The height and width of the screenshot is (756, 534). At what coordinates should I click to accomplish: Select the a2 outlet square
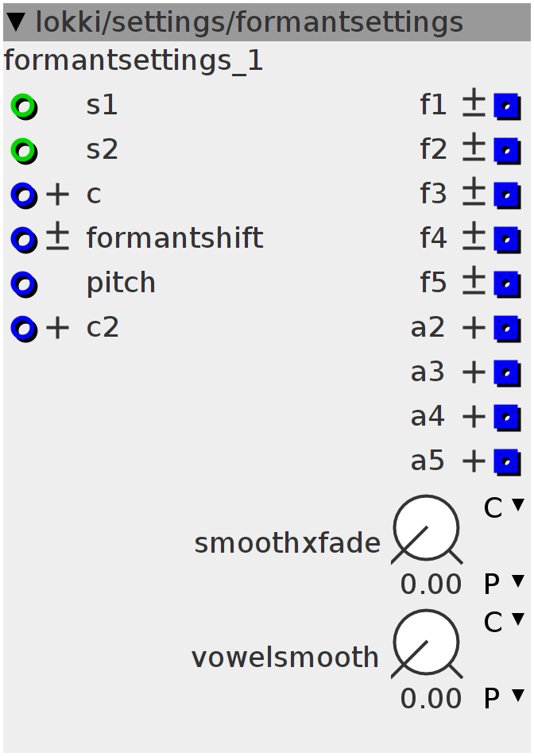[507, 329]
